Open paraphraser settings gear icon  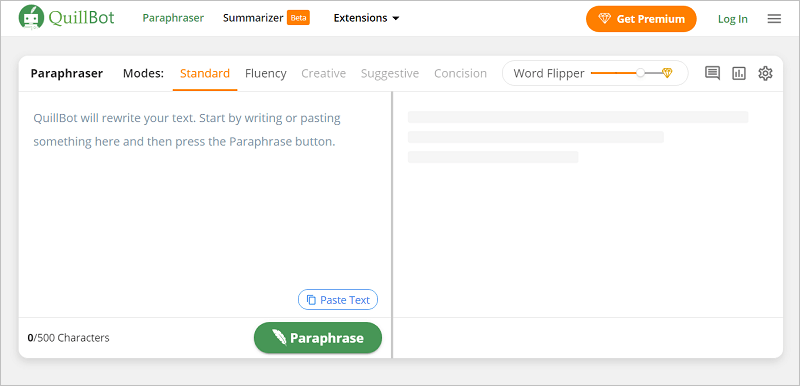765,73
